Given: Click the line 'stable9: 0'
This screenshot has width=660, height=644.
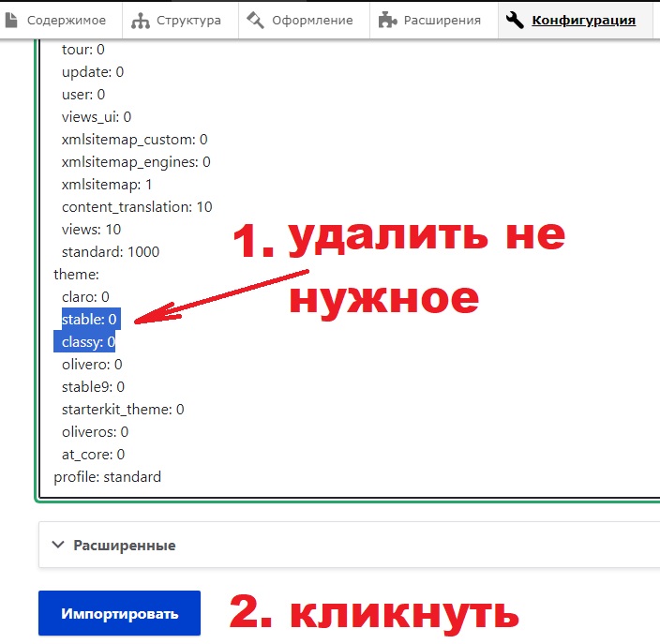Looking at the screenshot, I should click(x=93, y=387).
